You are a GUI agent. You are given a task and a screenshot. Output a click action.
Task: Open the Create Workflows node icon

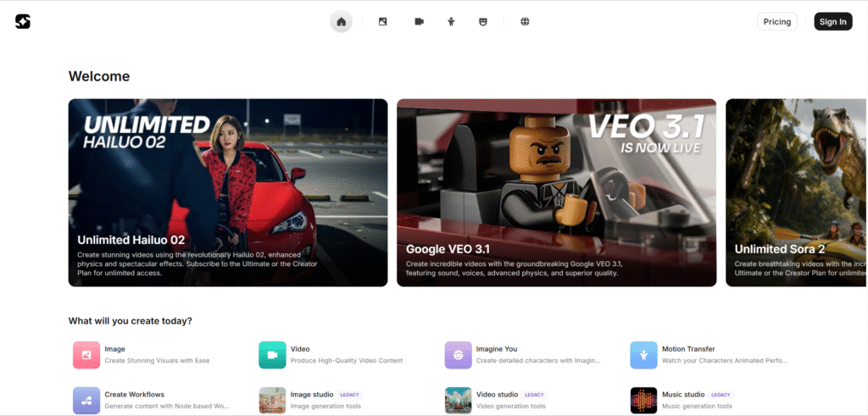[86, 400]
